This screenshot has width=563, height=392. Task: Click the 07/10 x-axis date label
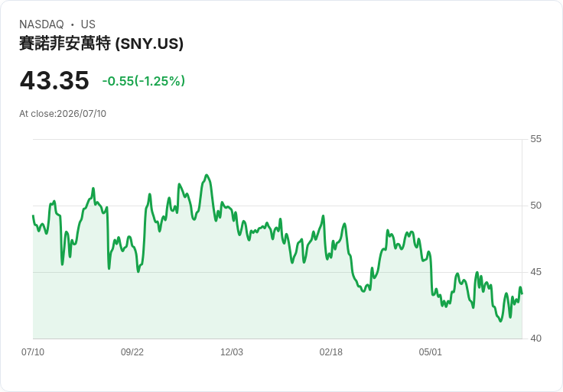click(x=33, y=352)
